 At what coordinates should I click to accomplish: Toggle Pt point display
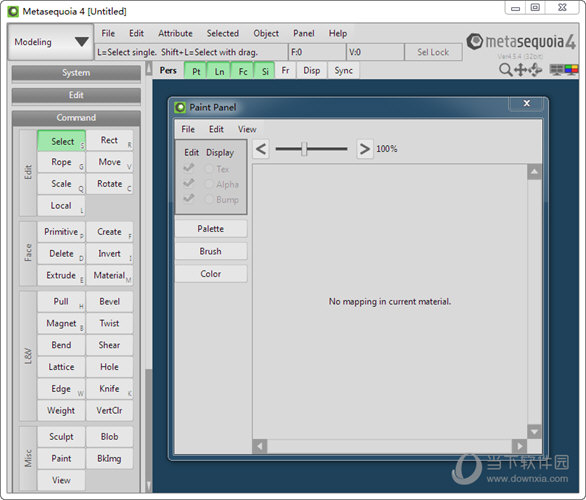pyautogui.click(x=196, y=71)
